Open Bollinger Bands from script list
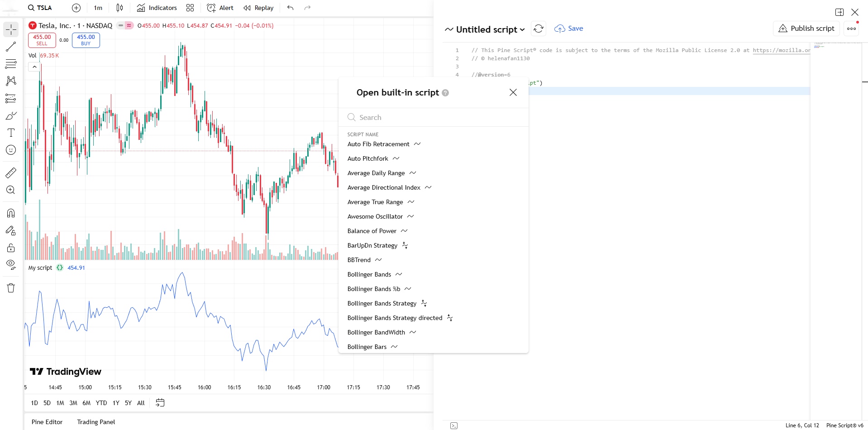This screenshot has width=868, height=430. pyautogui.click(x=369, y=274)
